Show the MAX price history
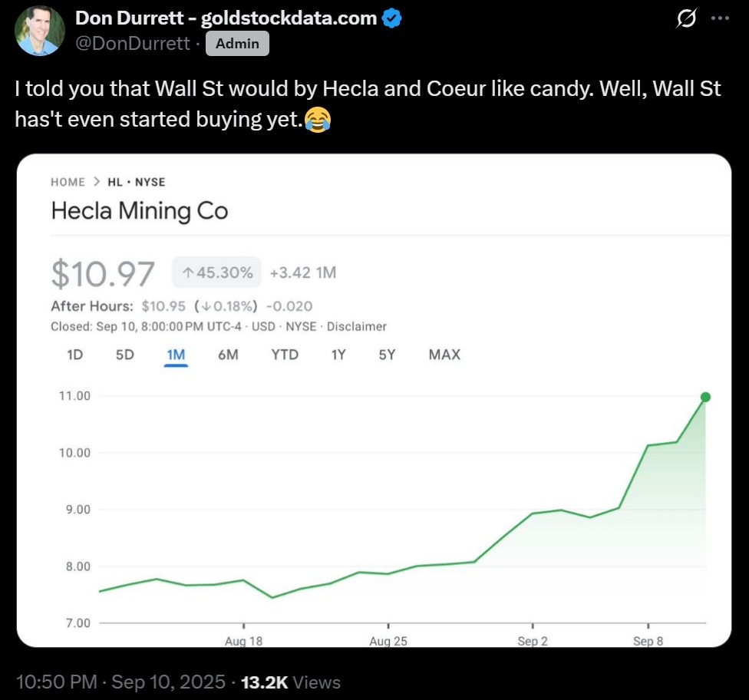This screenshot has height=700, width=749. pyautogui.click(x=444, y=355)
